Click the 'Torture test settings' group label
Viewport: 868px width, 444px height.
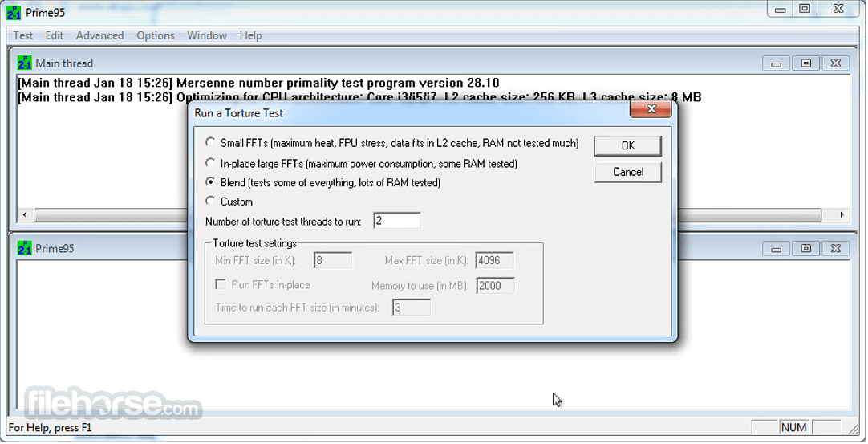click(x=254, y=242)
